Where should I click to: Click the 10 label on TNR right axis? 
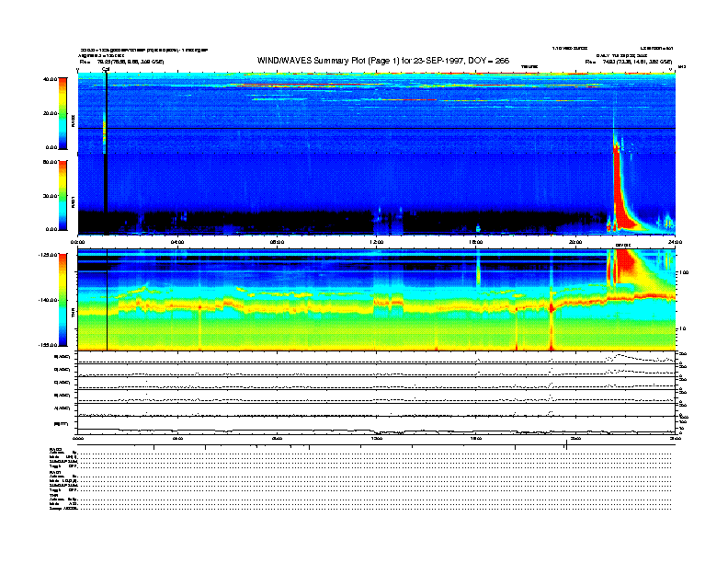(x=684, y=329)
